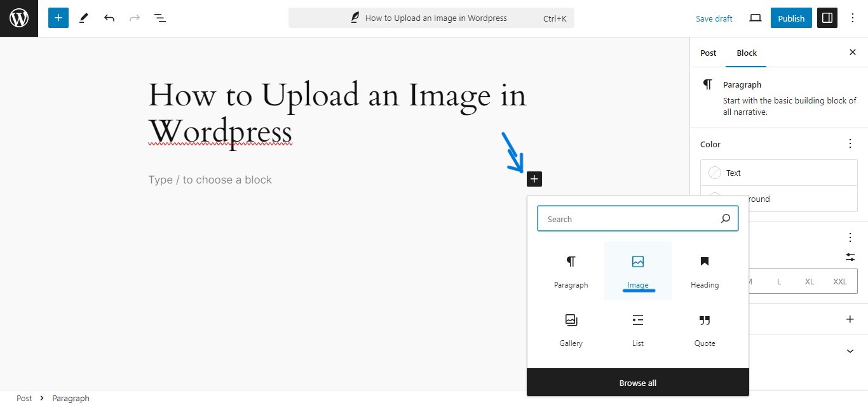This screenshot has width=868, height=405.
Task: Click Post in the breadcrumb
Action: [x=24, y=398]
